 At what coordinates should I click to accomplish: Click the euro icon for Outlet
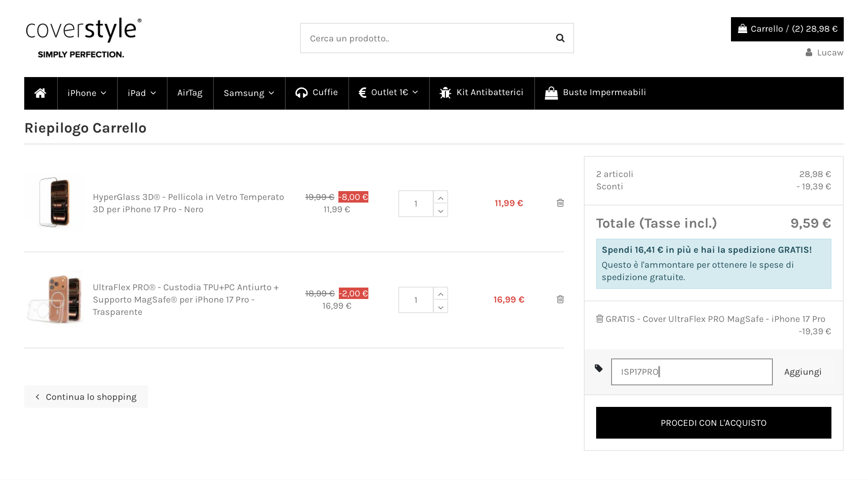(363, 92)
